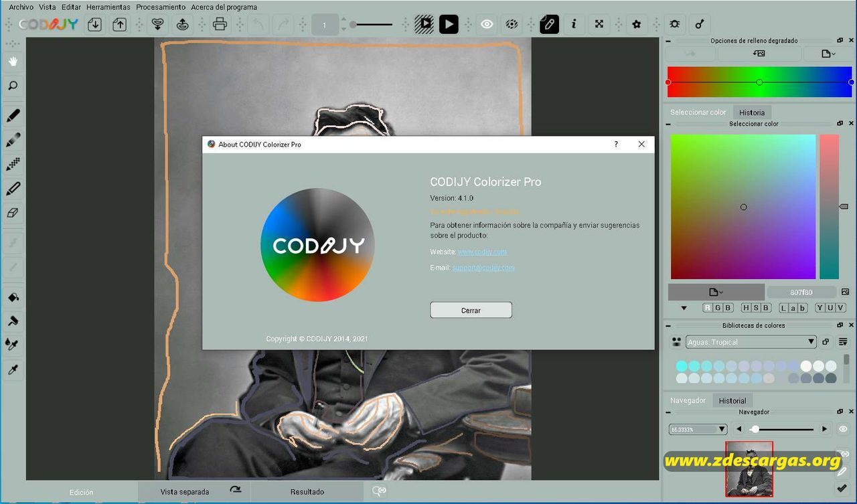
Task: Click the Undo arrow in top toolbar
Action: (x=258, y=25)
